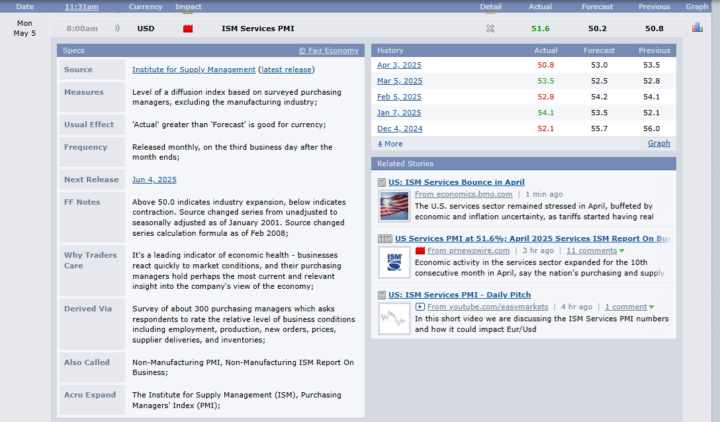Expand more history rows with More
The width and height of the screenshot is (720, 422).
click(390, 144)
